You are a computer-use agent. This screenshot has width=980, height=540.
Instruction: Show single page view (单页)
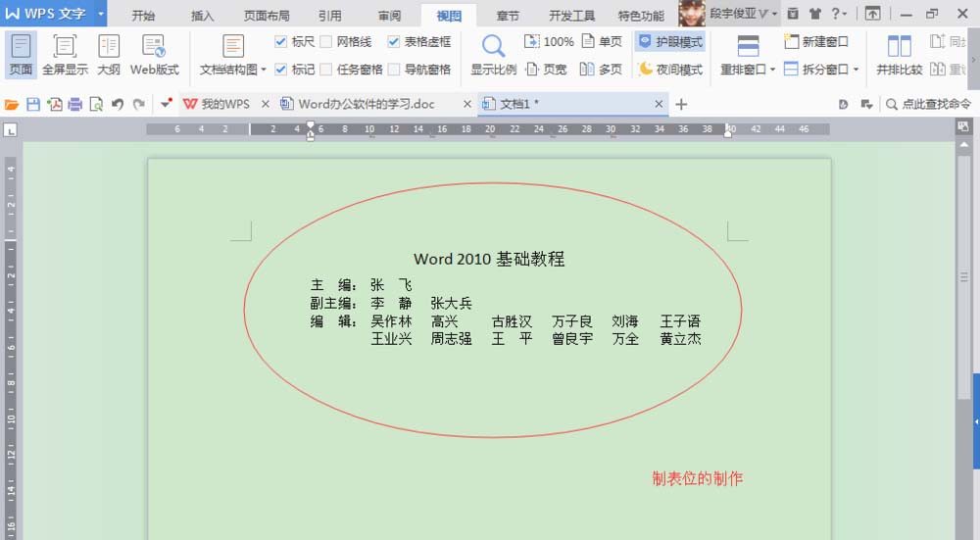pyautogui.click(x=602, y=42)
